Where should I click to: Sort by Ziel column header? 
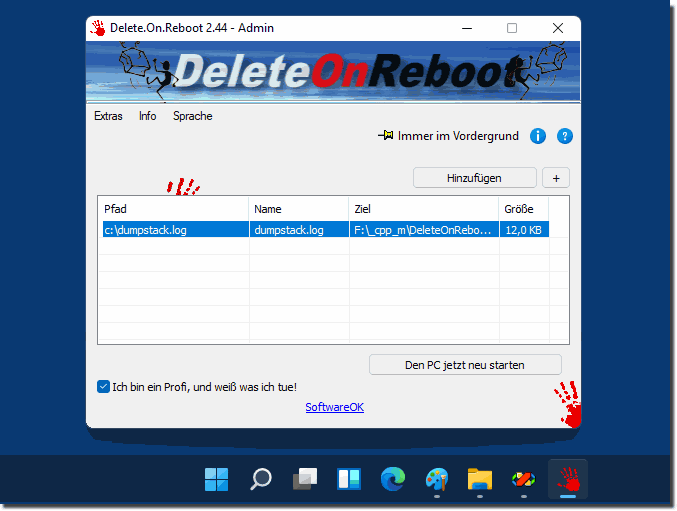coord(424,209)
